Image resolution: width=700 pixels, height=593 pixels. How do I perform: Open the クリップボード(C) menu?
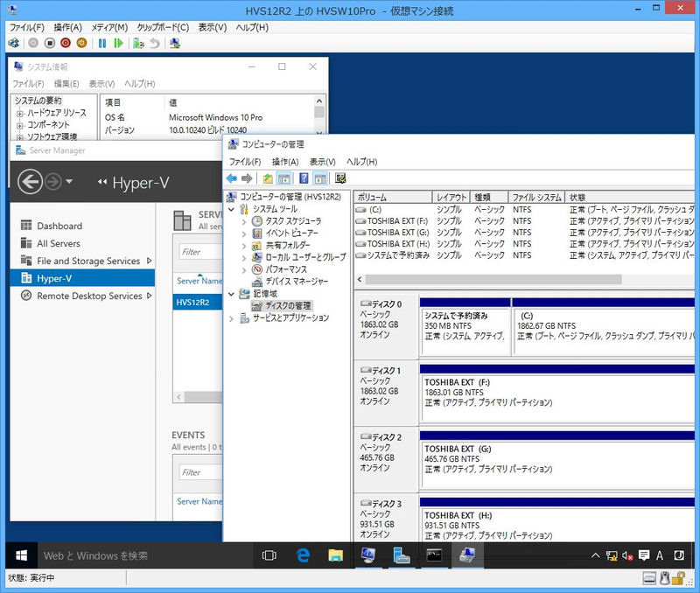(x=163, y=28)
